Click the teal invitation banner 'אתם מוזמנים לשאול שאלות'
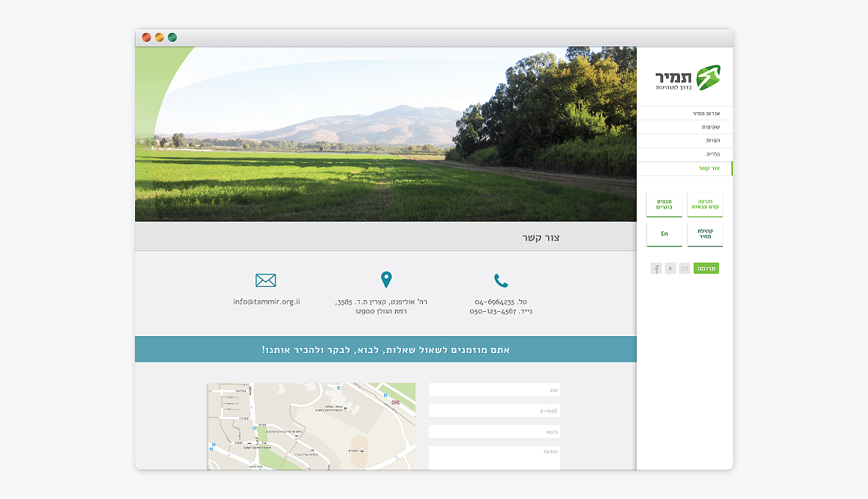 pos(386,349)
